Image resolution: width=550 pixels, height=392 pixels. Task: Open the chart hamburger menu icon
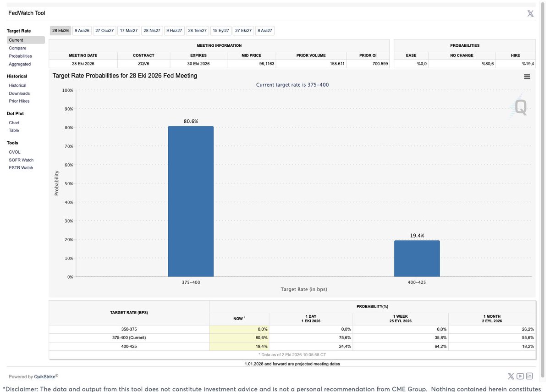[527, 77]
